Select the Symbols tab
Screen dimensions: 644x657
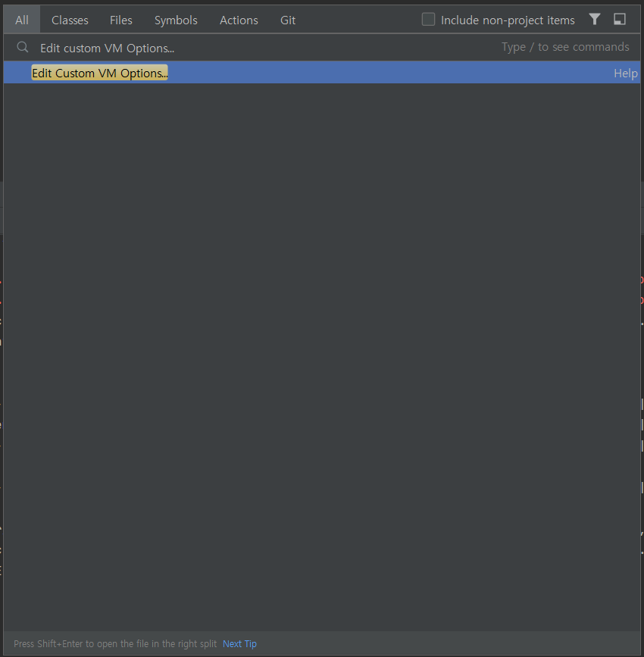(x=175, y=20)
